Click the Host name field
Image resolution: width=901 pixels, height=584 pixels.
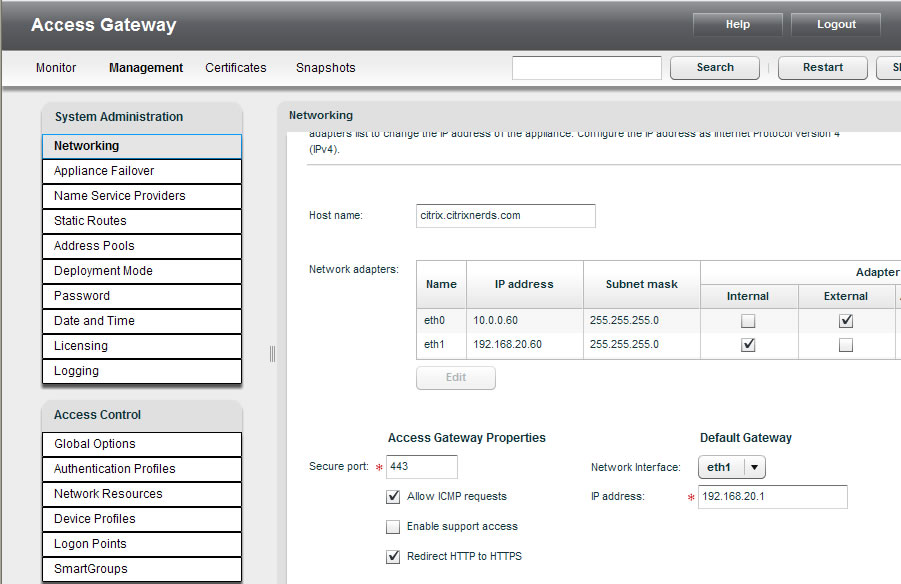pyautogui.click(x=506, y=216)
